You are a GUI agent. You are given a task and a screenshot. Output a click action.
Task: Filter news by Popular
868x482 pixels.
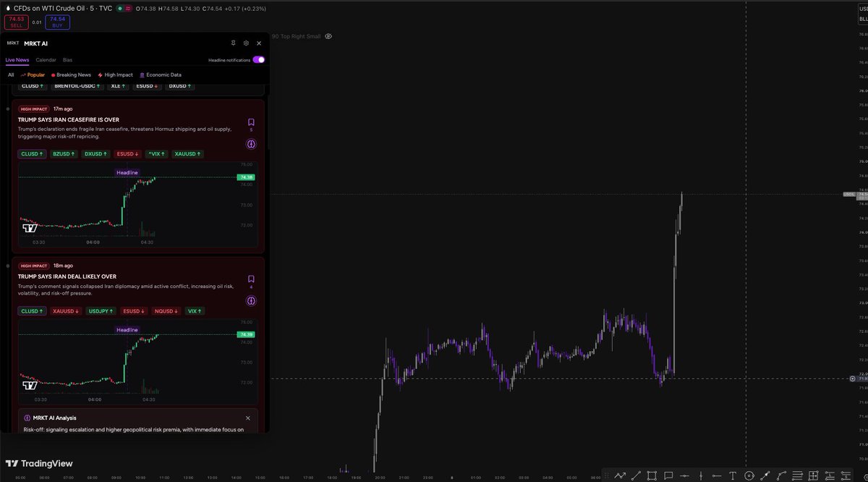click(x=33, y=75)
